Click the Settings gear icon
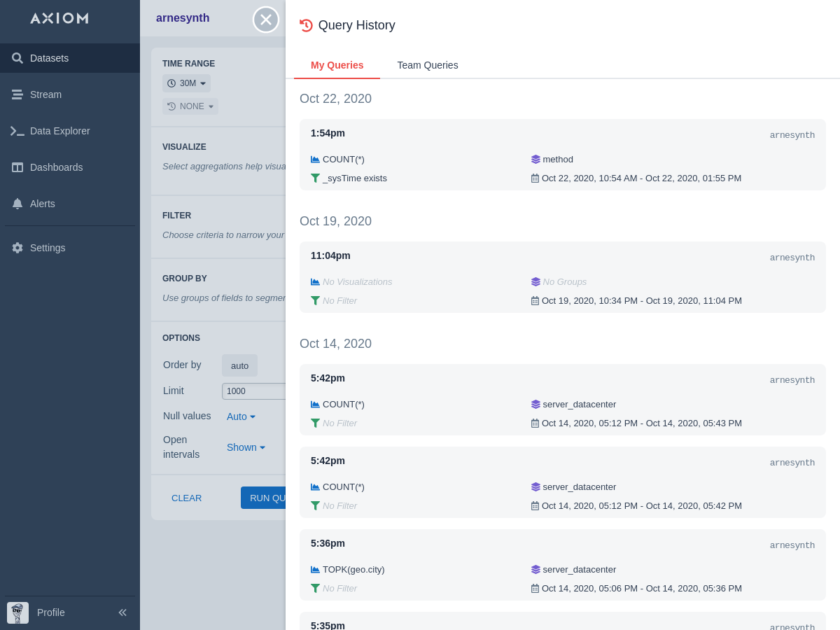 pyautogui.click(x=17, y=248)
